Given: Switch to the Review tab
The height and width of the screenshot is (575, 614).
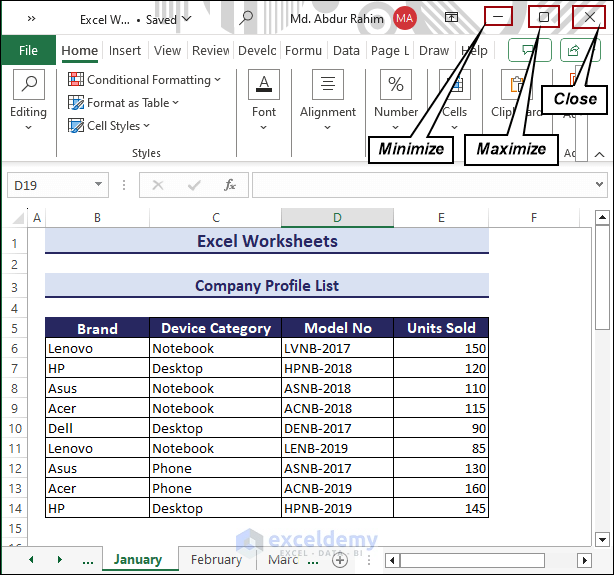Looking at the screenshot, I should pos(210,51).
